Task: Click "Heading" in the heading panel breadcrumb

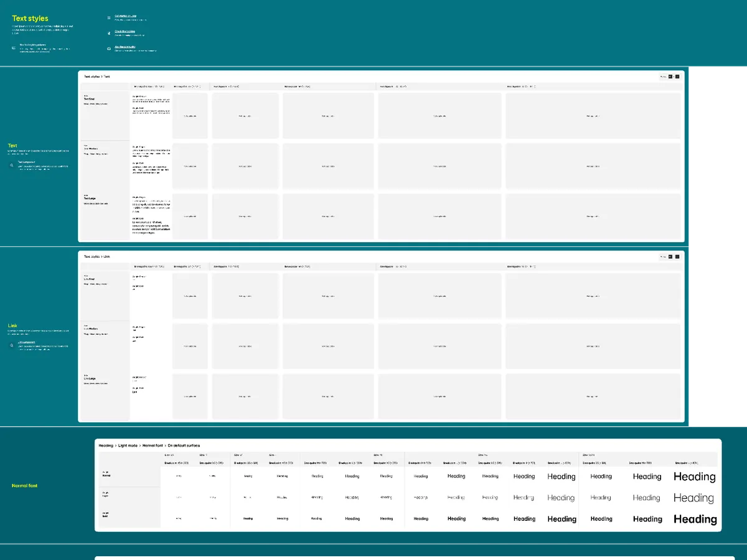Action: pos(106,446)
